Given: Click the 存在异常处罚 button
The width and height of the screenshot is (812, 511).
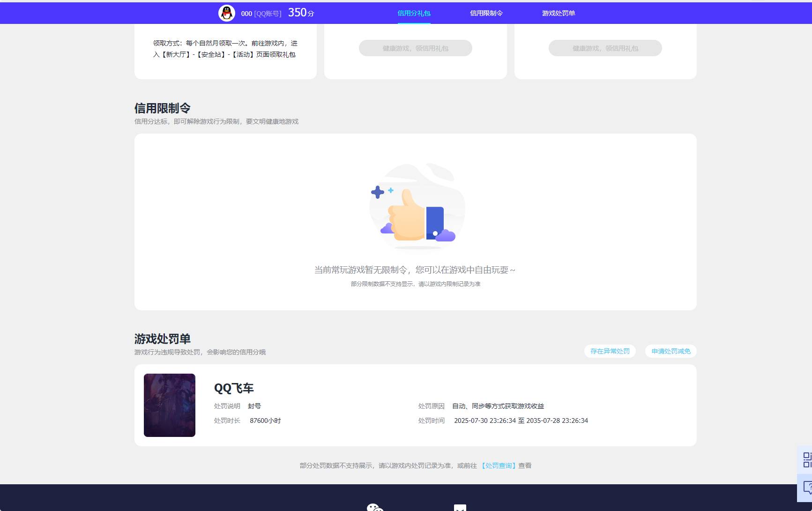Looking at the screenshot, I should 610,351.
